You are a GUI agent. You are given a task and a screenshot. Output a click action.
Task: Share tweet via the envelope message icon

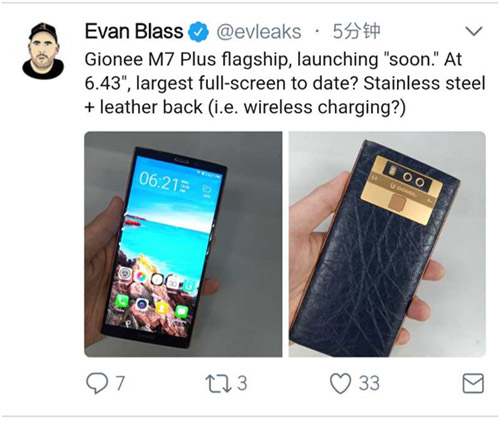[473, 383]
